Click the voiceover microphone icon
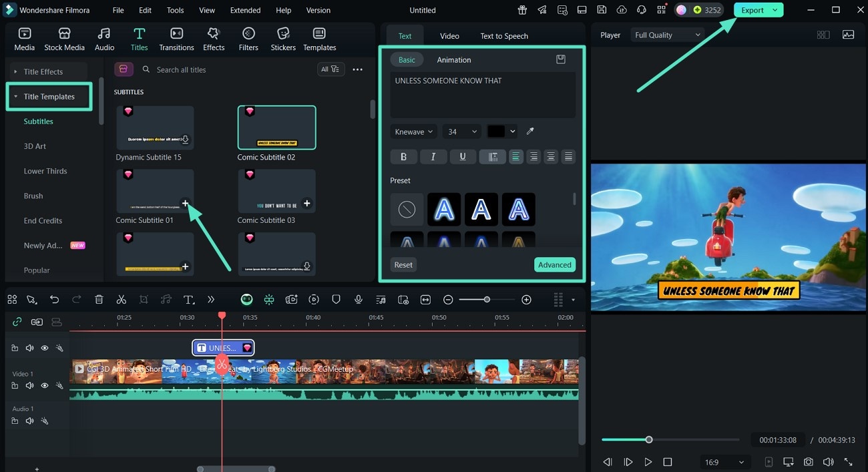The image size is (868, 472). click(x=359, y=300)
